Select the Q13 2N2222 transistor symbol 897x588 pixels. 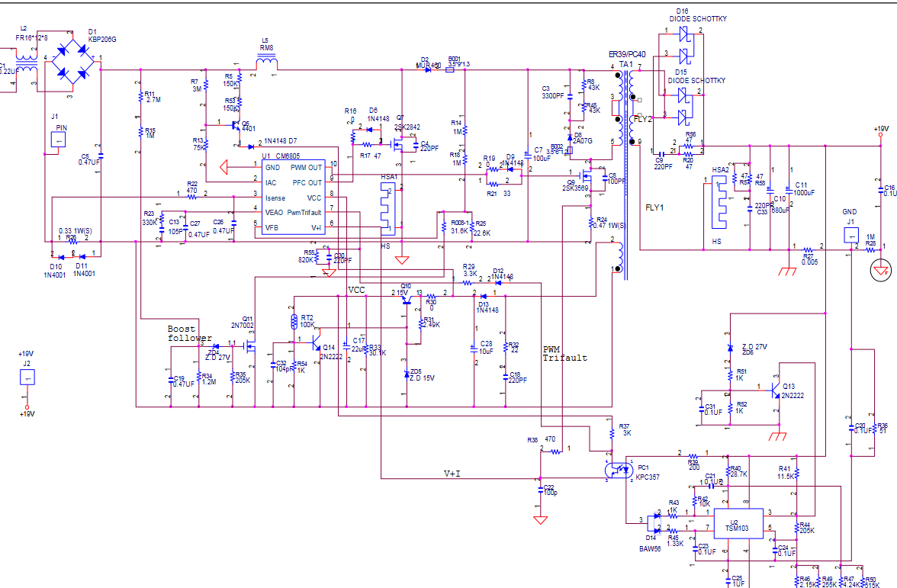[774, 390]
